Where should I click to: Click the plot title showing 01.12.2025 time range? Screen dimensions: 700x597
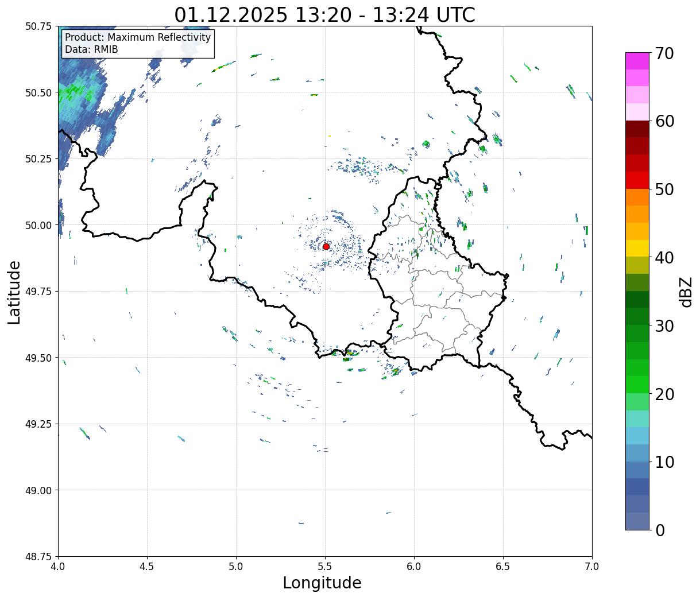[x=324, y=14]
